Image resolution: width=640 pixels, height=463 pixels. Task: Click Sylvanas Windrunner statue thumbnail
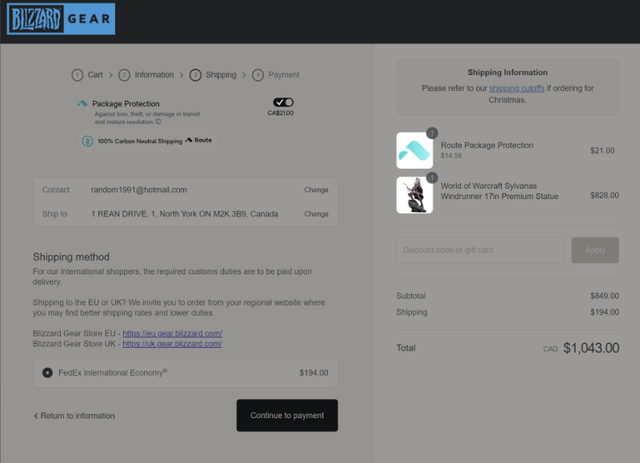(414, 195)
